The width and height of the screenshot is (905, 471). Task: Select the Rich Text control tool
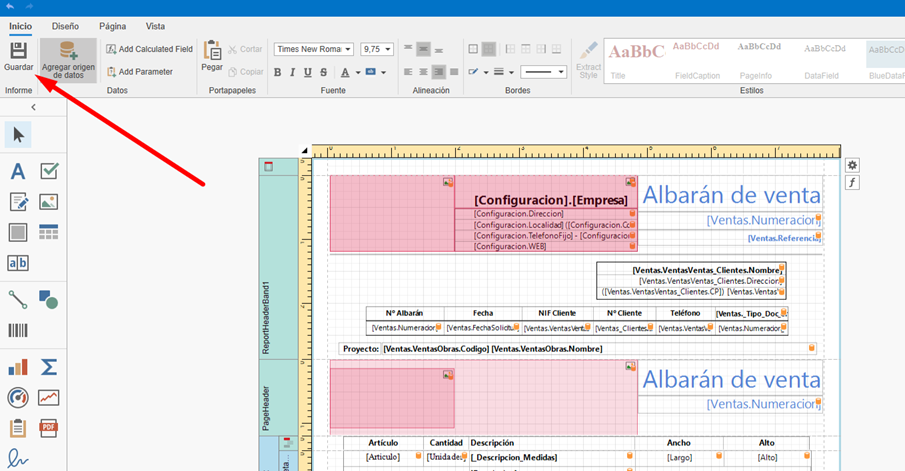(18, 202)
